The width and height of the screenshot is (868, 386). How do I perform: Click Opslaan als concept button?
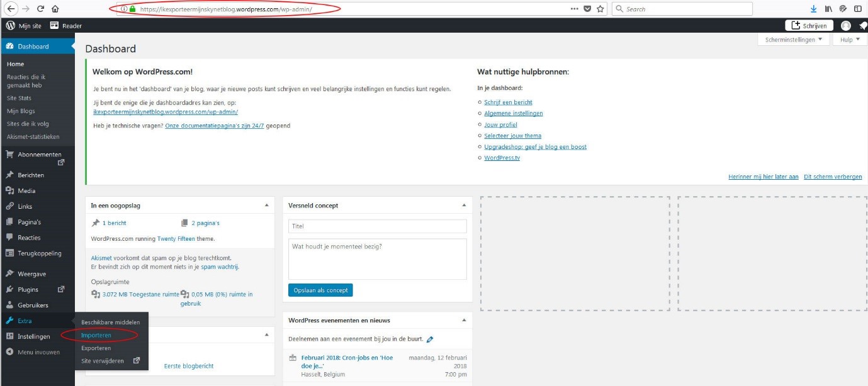pyautogui.click(x=320, y=290)
